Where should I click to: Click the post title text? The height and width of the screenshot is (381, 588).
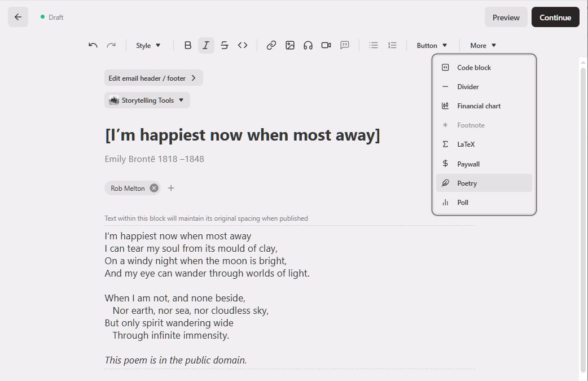point(242,135)
